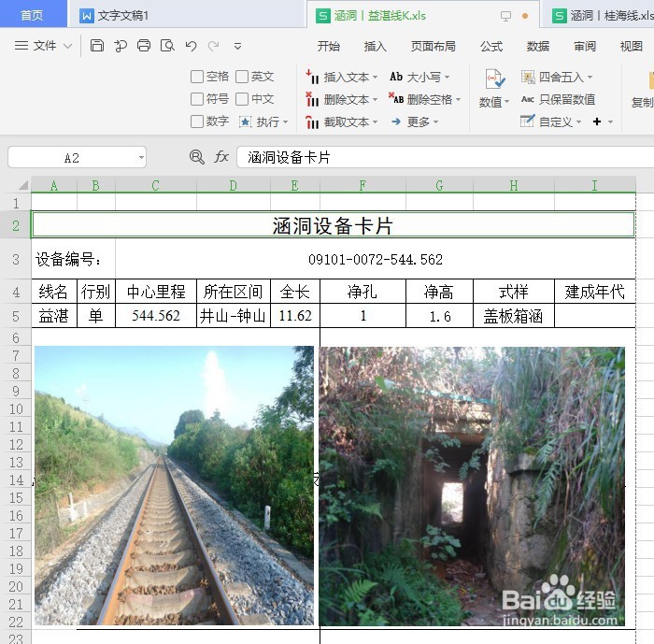
Task: Open Print Preview icon
Action: [167, 46]
